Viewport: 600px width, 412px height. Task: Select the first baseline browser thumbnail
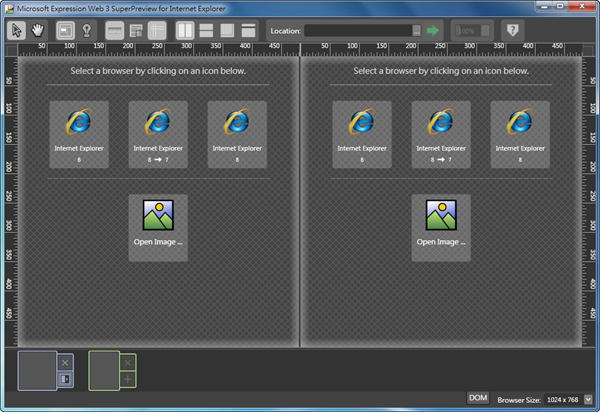[37, 369]
